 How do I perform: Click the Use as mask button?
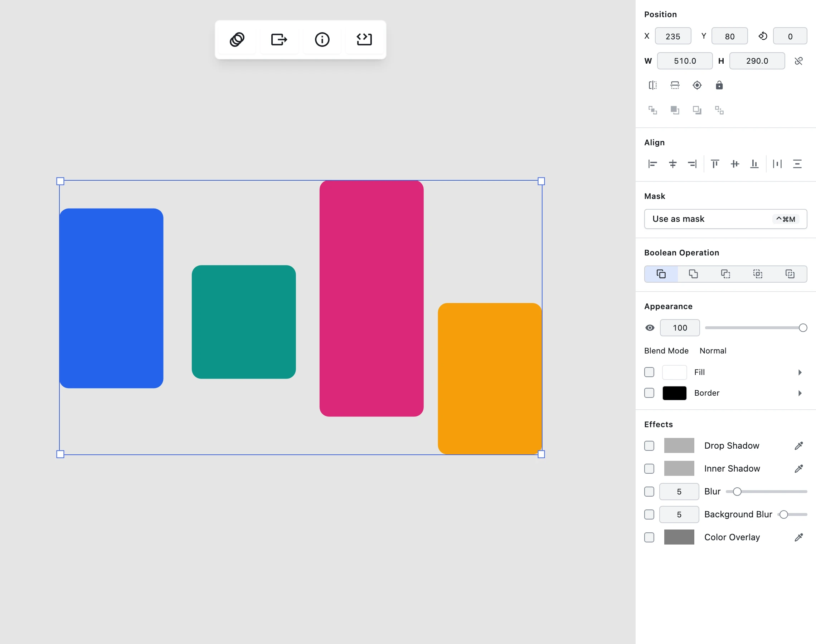click(725, 219)
